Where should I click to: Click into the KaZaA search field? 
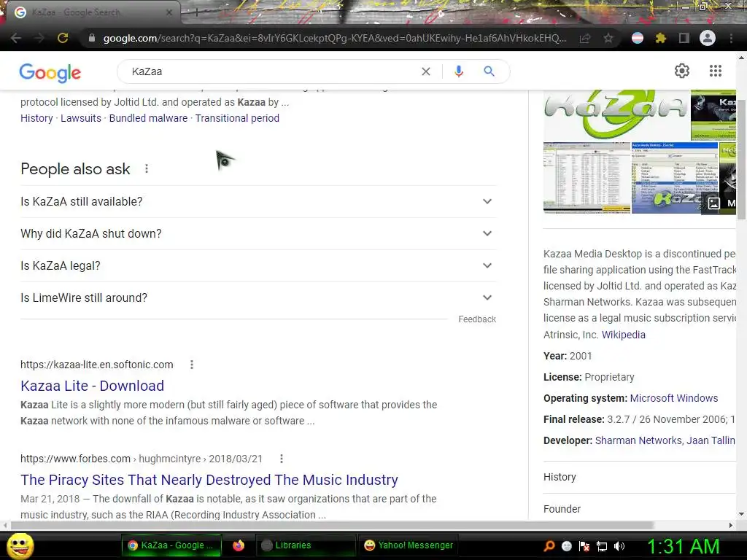[271, 71]
